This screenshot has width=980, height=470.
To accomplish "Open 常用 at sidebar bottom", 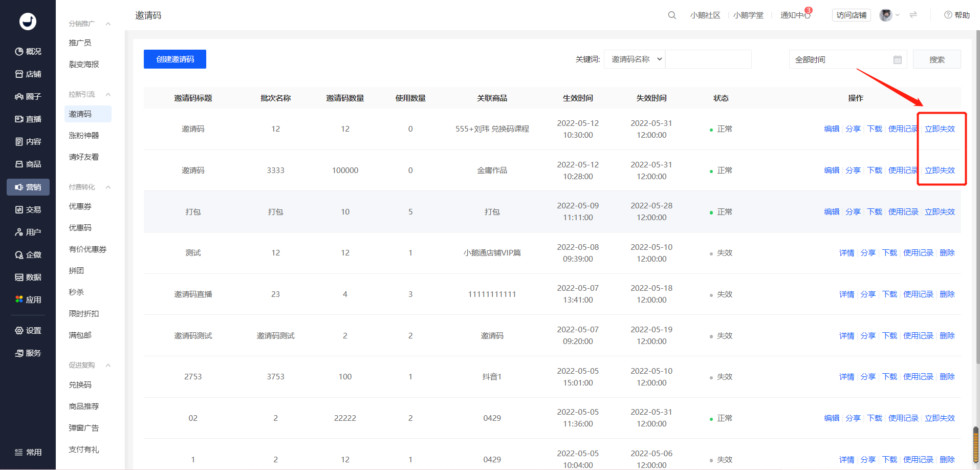I will pyautogui.click(x=28, y=452).
